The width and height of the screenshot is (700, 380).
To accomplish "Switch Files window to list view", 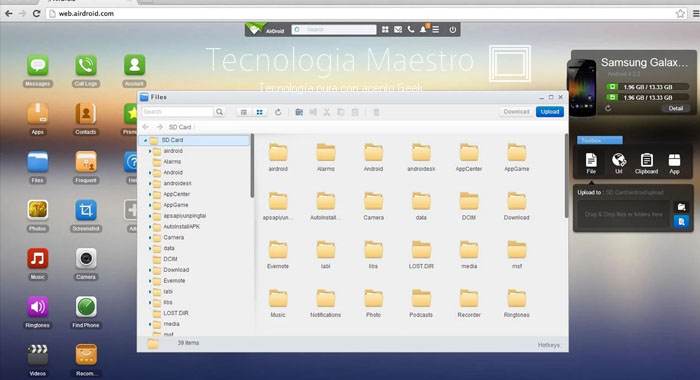I will [244, 112].
